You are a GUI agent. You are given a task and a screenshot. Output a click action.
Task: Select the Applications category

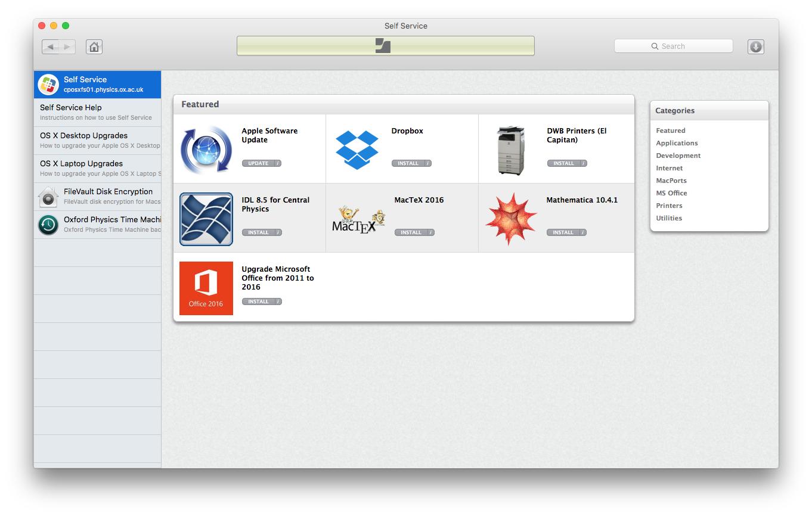(677, 143)
